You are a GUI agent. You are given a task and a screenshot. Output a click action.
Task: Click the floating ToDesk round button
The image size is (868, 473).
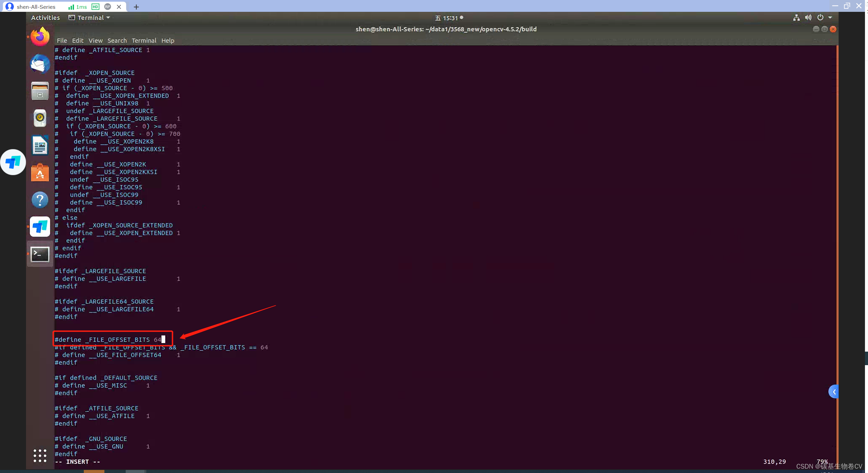[x=13, y=162]
